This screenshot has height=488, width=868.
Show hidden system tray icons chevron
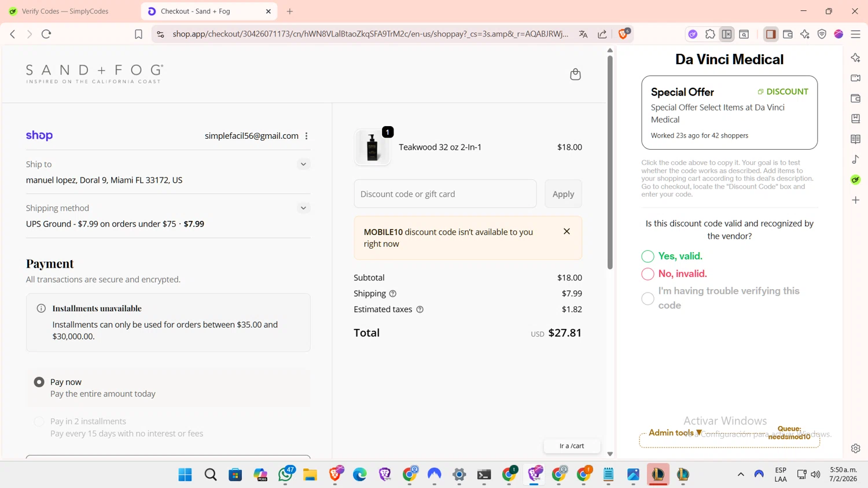click(741, 475)
